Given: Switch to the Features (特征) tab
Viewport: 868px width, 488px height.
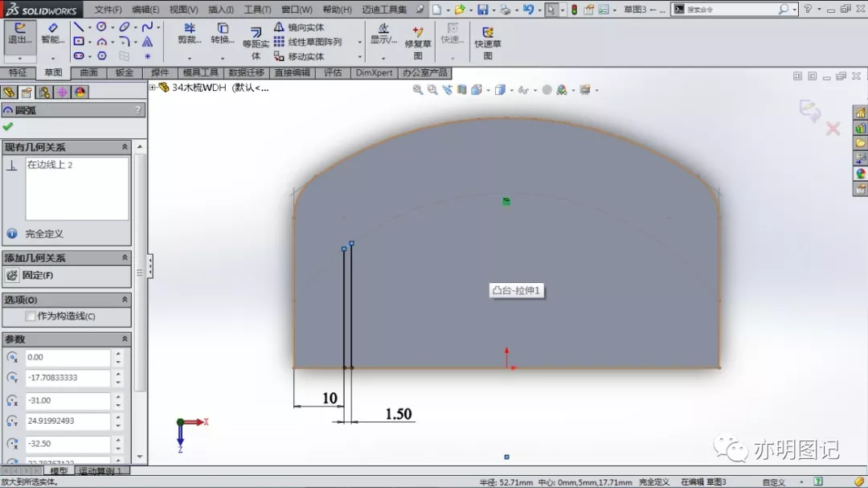Looking at the screenshot, I should click(x=18, y=72).
